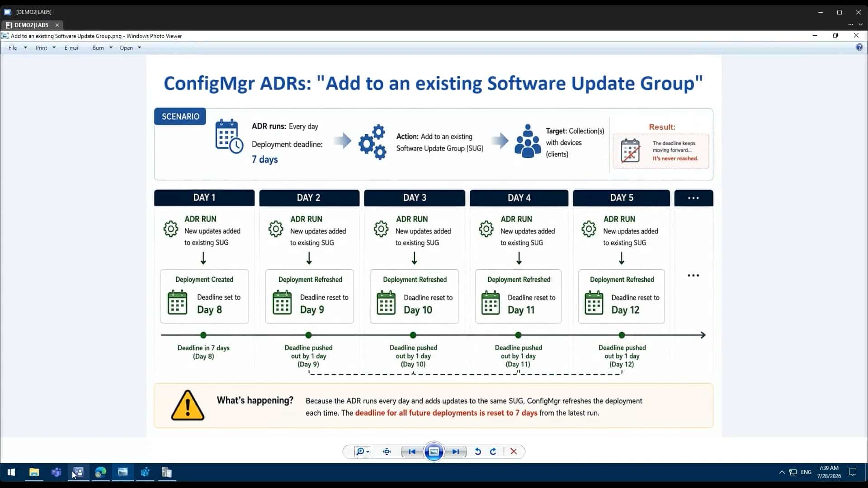Open the Windows Start menu
The width and height of the screenshot is (868, 488).
pos(11,472)
